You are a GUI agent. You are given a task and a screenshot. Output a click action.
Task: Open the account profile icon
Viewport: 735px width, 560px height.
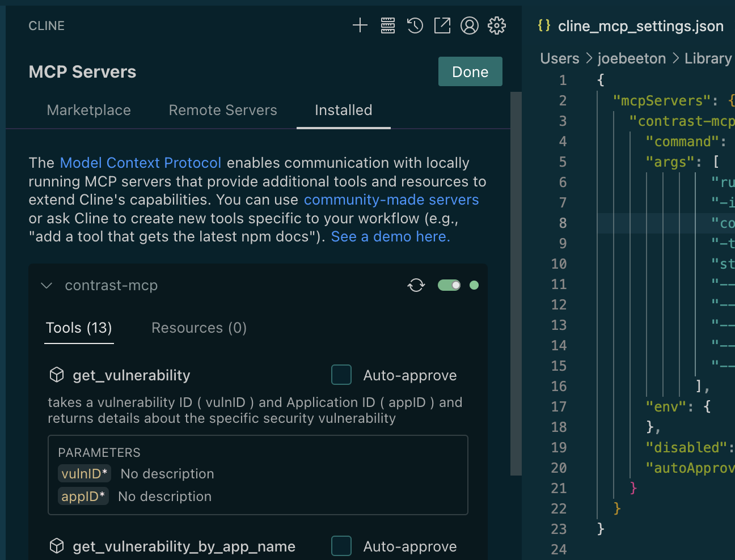470,26
